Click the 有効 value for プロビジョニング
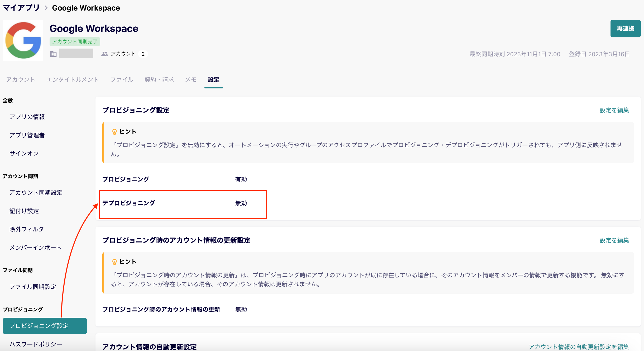Image resolution: width=644 pixels, height=351 pixels. 241,179
